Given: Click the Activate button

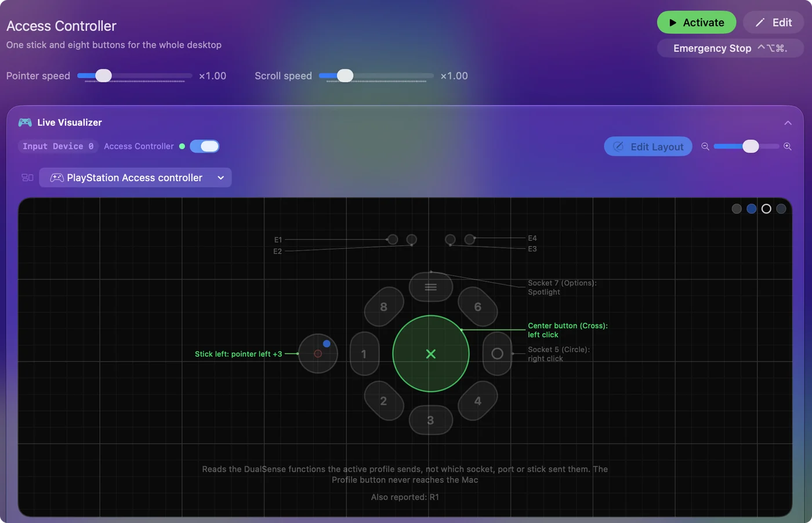Looking at the screenshot, I should pos(697,23).
